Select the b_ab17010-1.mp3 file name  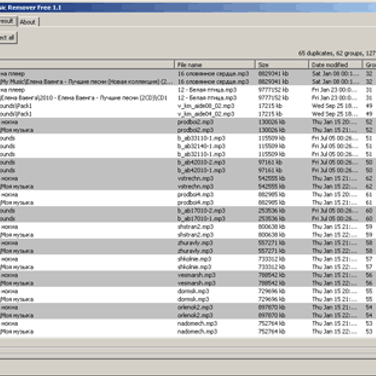pos(201,219)
